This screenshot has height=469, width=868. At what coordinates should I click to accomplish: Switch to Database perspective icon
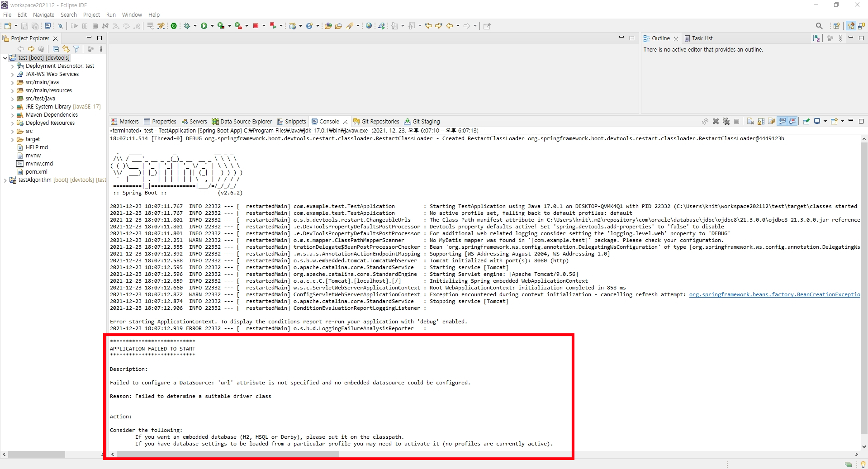point(861,26)
